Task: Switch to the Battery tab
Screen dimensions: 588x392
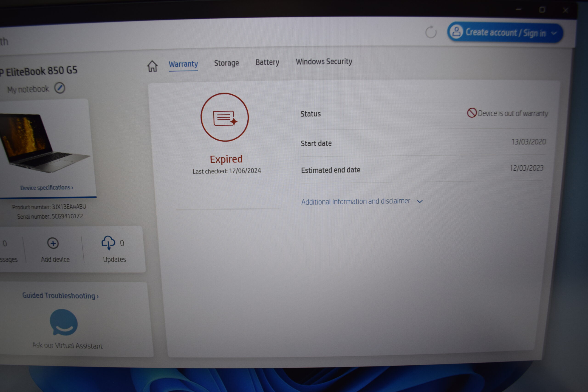Action: (267, 62)
